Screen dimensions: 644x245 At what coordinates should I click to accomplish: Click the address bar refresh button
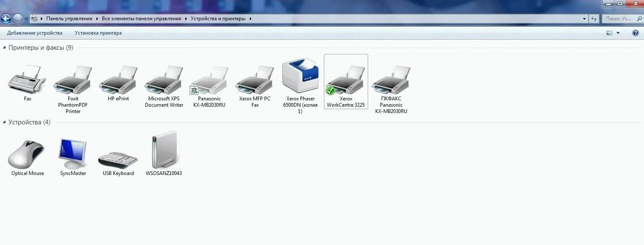pyautogui.click(x=594, y=19)
